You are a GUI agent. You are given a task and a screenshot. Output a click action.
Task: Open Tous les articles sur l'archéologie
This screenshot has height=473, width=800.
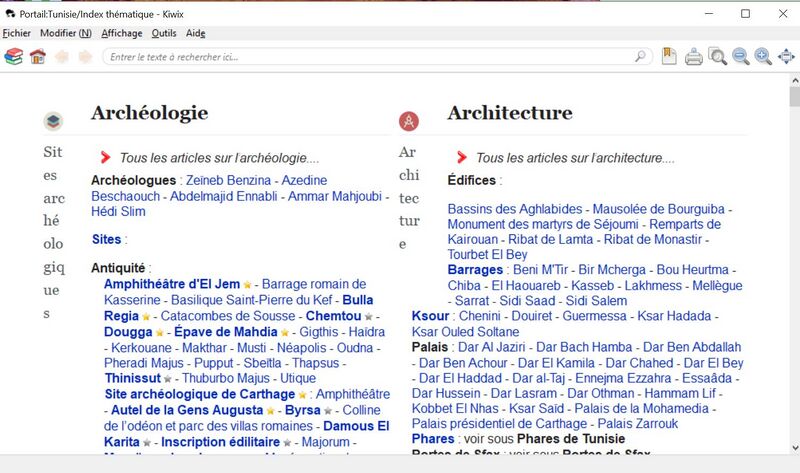click(x=219, y=158)
